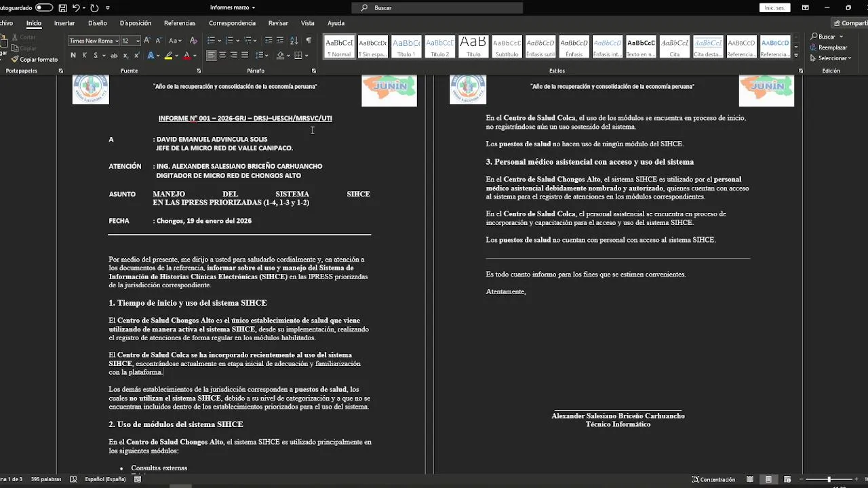This screenshot has width=868, height=488.
Task: Switch to the Referencias tab
Action: pos(180,23)
